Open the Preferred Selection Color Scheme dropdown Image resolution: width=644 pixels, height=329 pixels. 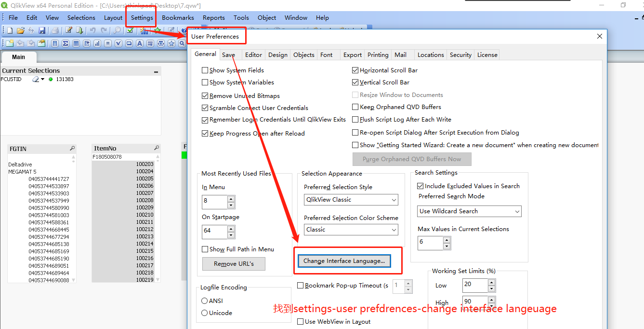click(x=394, y=230)
